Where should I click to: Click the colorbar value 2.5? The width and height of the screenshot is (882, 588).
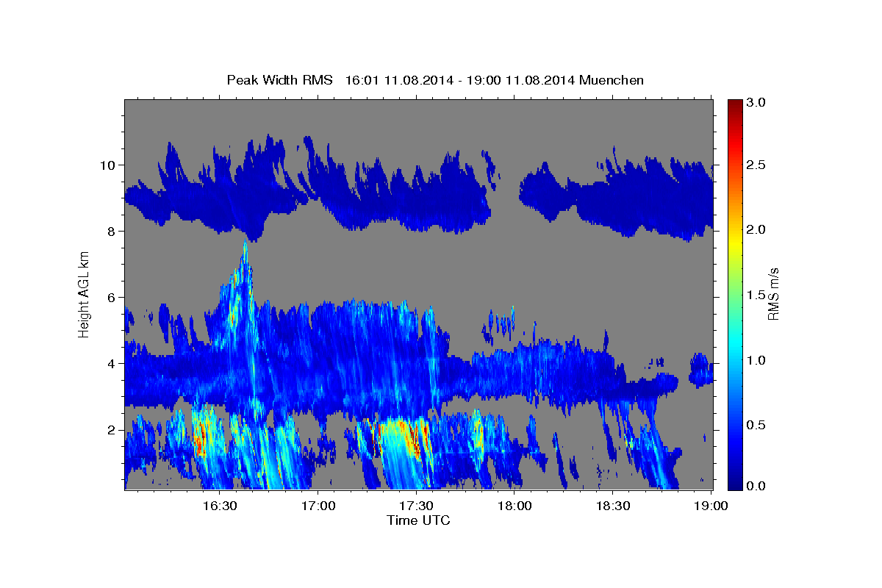757,165
